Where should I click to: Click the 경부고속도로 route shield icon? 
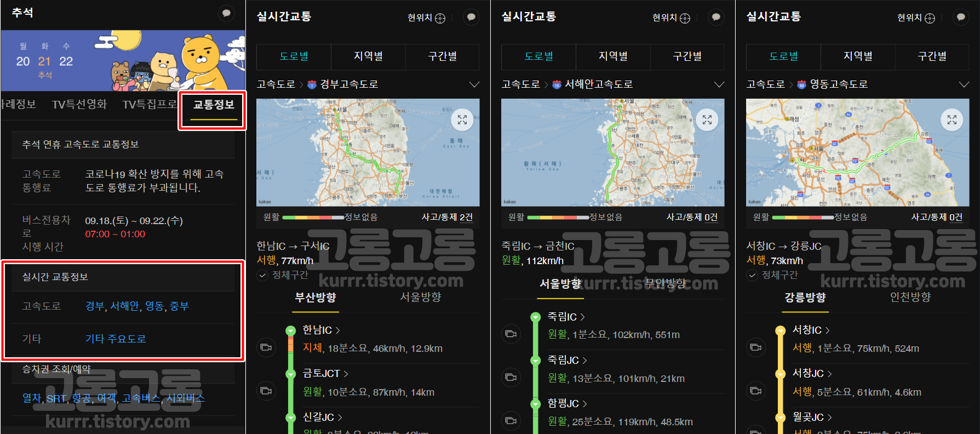pos(312,84)
